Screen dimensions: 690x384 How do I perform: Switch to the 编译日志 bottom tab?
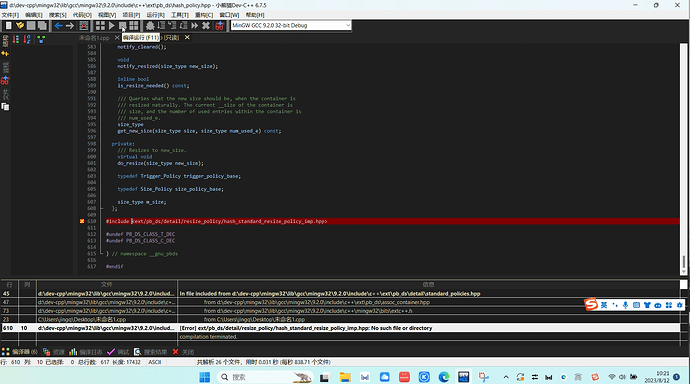(x=86, y=352)
